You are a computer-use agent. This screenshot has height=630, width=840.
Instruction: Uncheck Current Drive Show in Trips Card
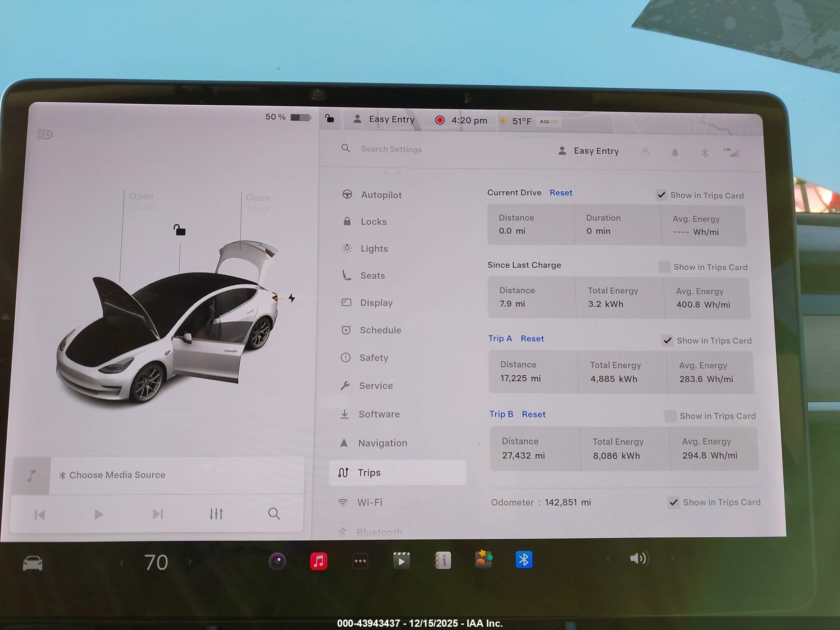click(661, 195)
